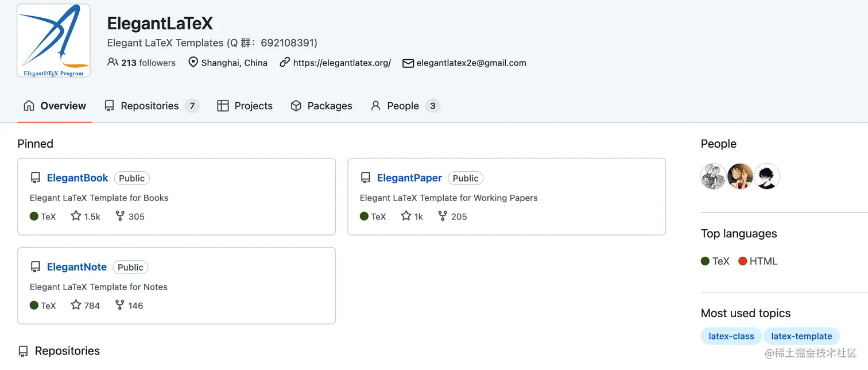Viewport: 868px width, 370px height.
Task: Click the repo icon beside ElegantNote
Action: pos(36,267)
